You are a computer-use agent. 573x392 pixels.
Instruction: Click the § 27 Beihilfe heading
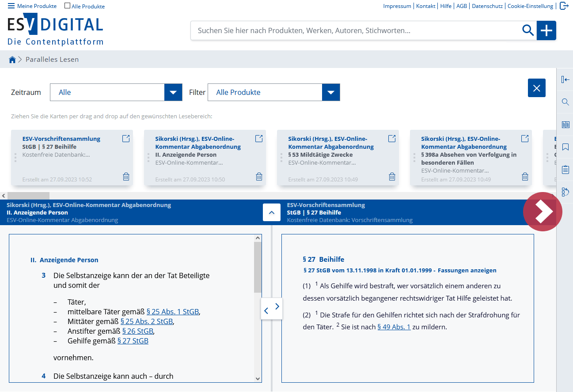(323, 259)
